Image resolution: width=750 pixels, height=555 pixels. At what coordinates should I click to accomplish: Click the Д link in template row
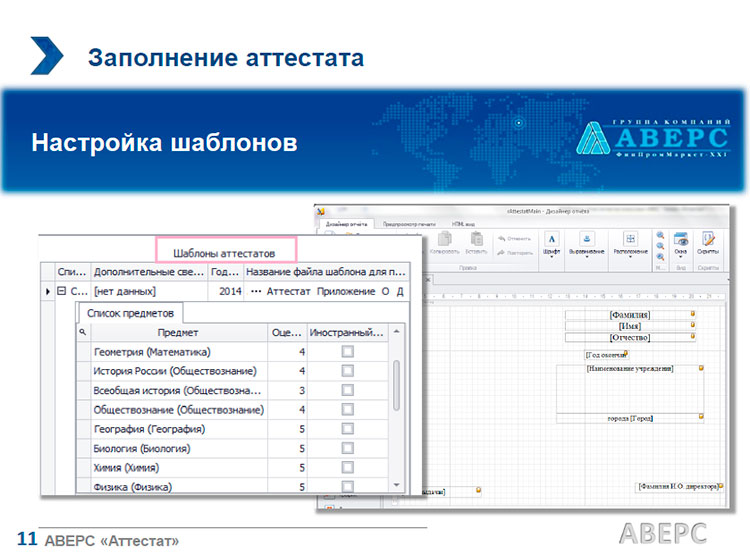400,291
